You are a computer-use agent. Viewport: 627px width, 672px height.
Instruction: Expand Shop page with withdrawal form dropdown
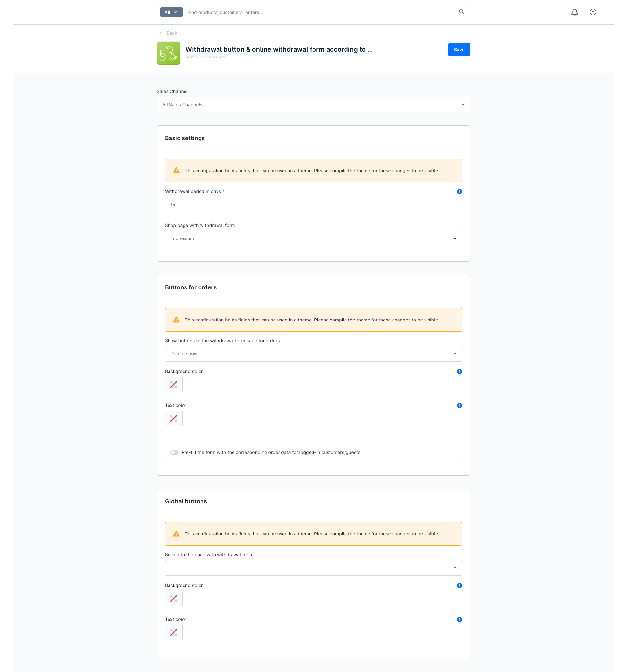[x=313, y=239]
